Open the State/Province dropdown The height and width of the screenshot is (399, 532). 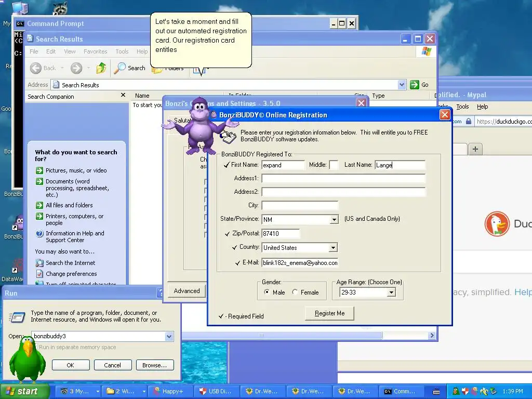[334, 220]
